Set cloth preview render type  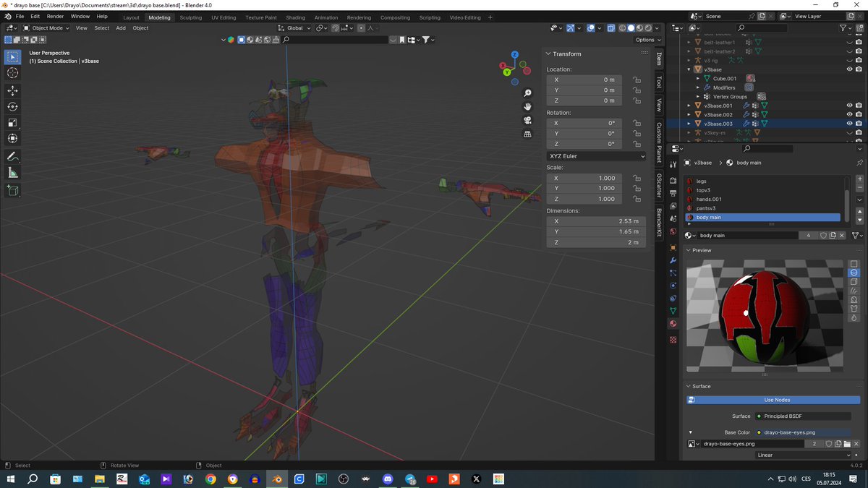point(854,309)
